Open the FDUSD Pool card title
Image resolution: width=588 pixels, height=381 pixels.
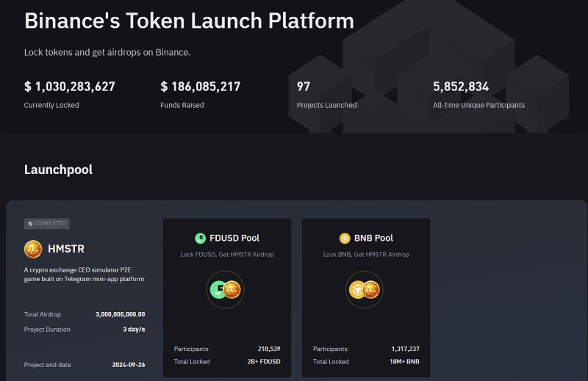click(x=234, y=239)
